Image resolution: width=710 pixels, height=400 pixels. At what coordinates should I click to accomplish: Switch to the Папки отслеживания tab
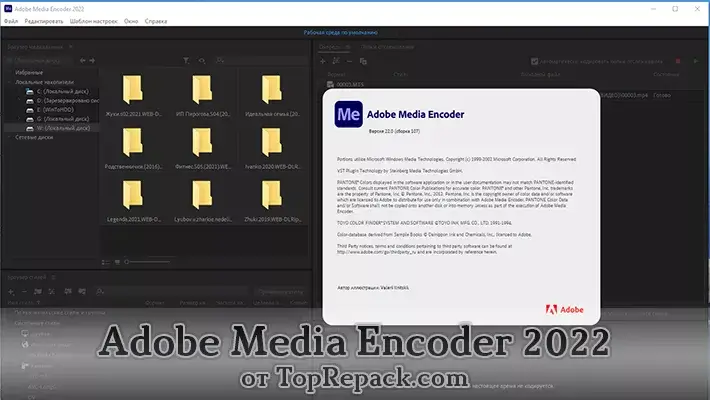click(x=388, y=47)
